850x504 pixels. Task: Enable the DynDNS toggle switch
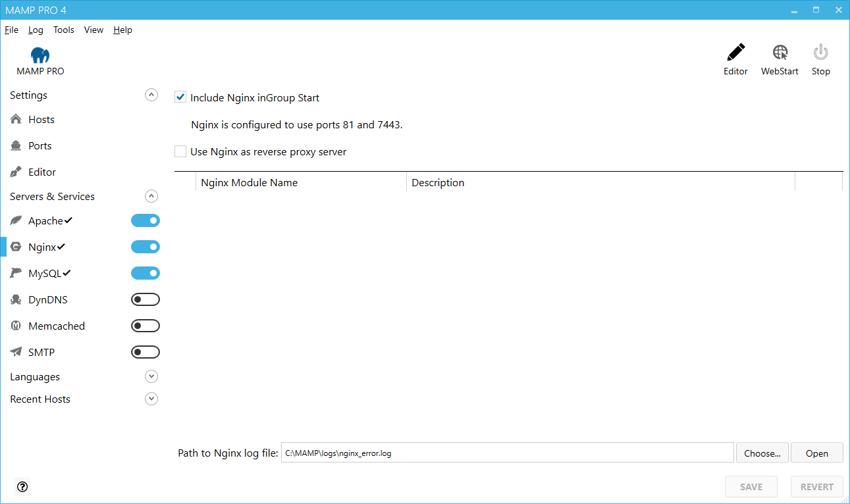(x=146, y=299)
